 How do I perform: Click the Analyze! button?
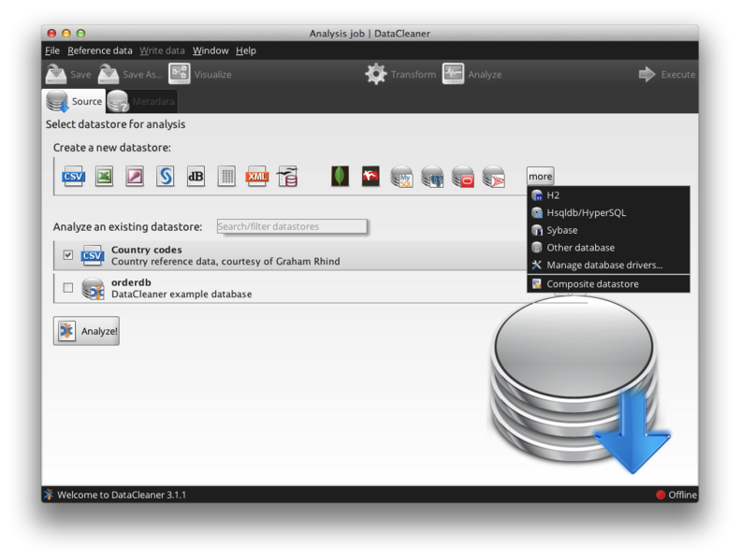click(x=86, y=331)
